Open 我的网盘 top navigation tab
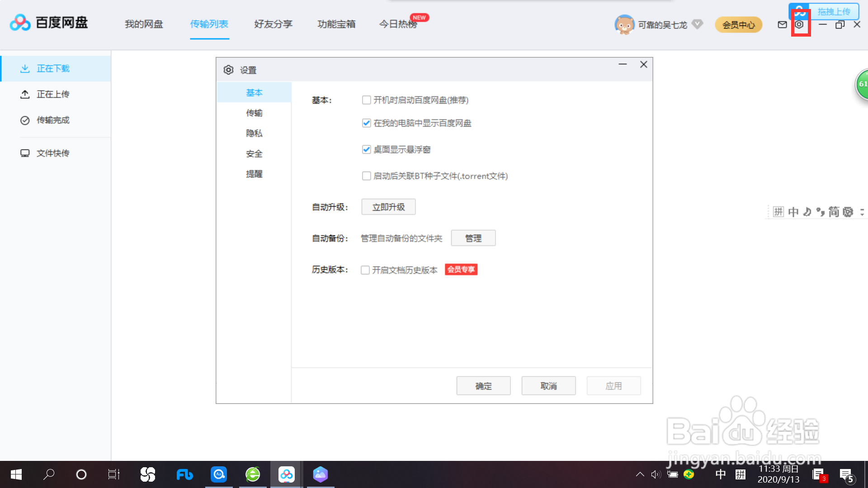Image resolution: width=868 pixels, height=488 pixels. pyautogui.click(x=144, y=24)
